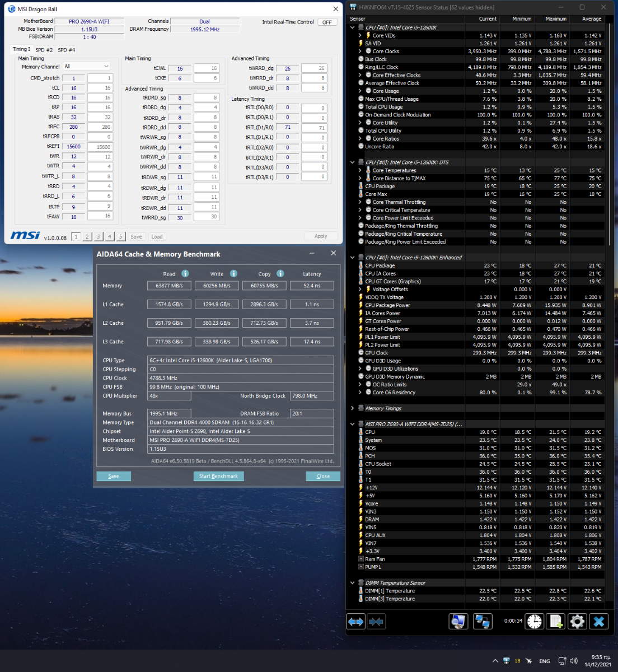Click the tREFI editable value field

click(x=100, y=147)
